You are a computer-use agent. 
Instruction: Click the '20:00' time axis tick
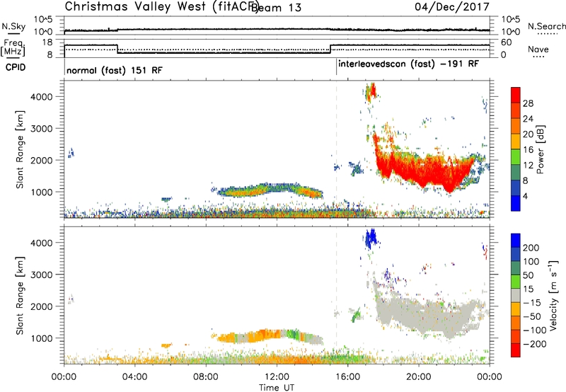pos(418,377)
